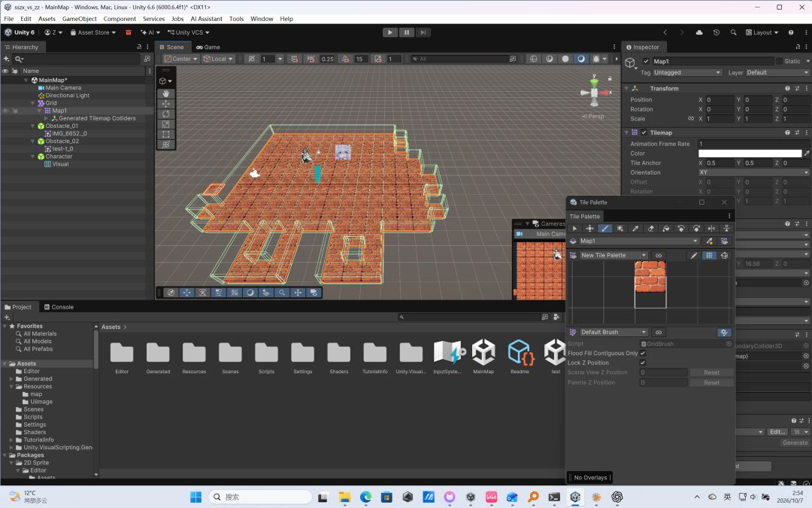The image size is (812, 508).
Task: Start Play mode
Action: click(390, 32)
